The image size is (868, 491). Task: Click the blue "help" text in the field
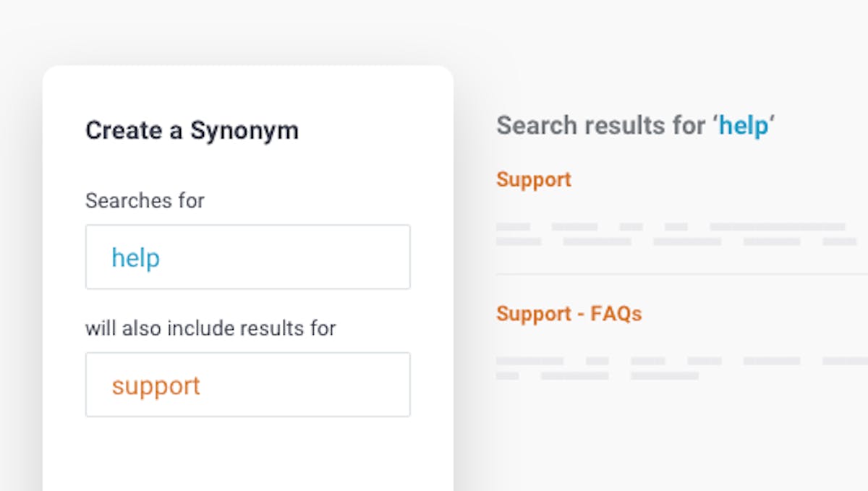pyautogui.click(x=135, y=257)
